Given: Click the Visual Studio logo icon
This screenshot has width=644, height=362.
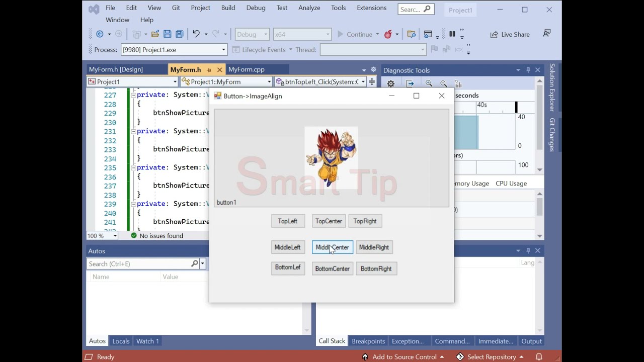Looking at the screenshot, I should (94, 9).
